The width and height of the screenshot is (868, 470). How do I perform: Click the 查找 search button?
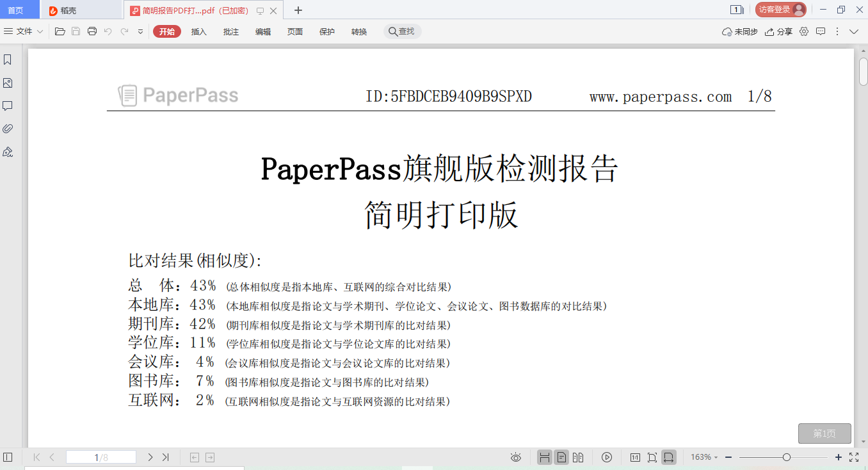pos(402,31)
